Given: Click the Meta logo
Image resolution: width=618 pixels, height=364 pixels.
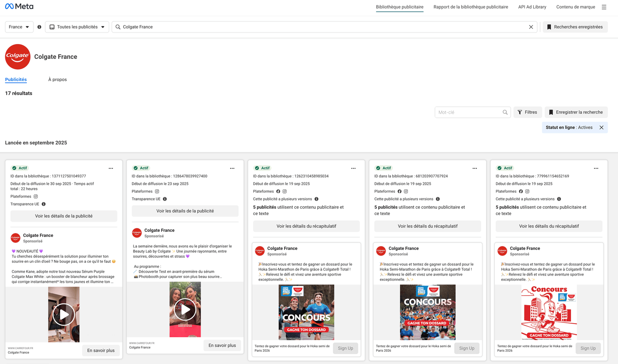Looking at the screenshot, I should click(19, 7).
